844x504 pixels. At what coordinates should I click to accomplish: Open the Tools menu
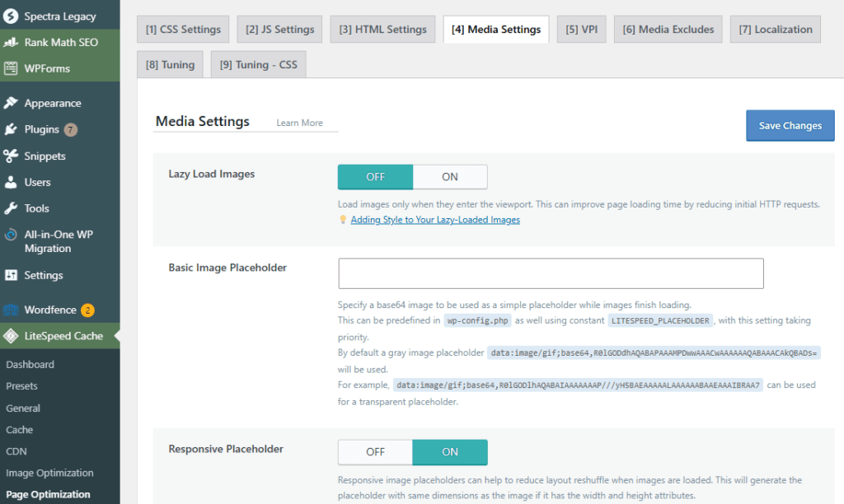(x=59, y=208)
